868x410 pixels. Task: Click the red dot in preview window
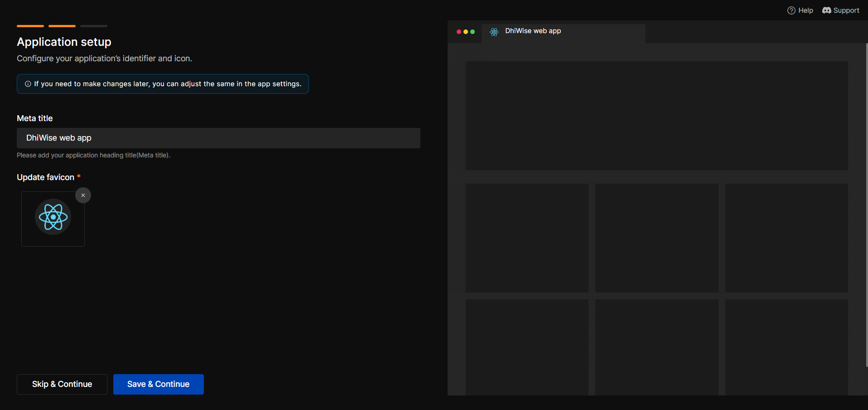click(459, 32)
